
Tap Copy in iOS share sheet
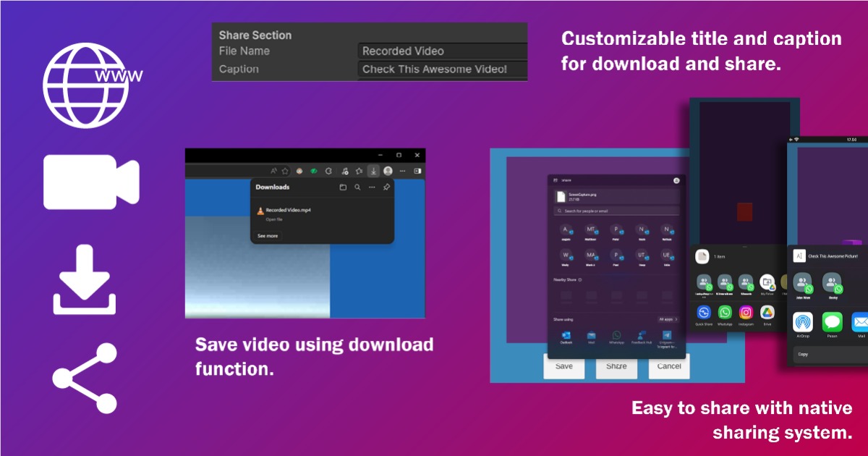[830, 355]
